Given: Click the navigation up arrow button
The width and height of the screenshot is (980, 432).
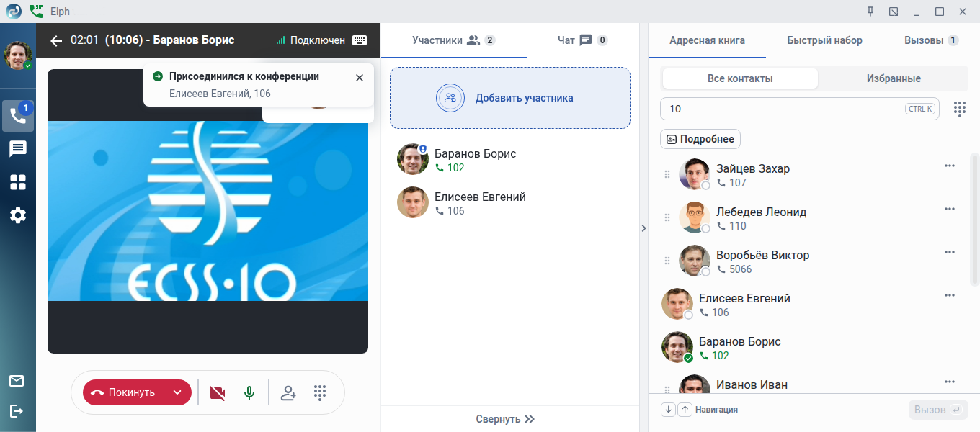Looking at the screenshot, I should coord(685,410).
